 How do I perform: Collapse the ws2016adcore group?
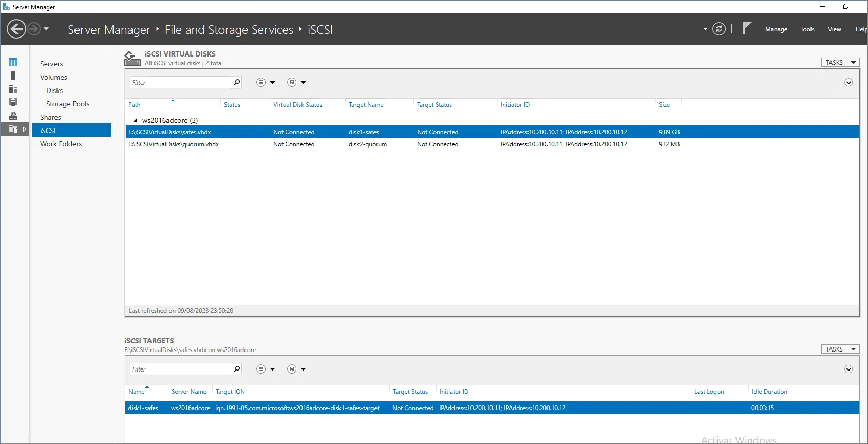tap(135, 120)
